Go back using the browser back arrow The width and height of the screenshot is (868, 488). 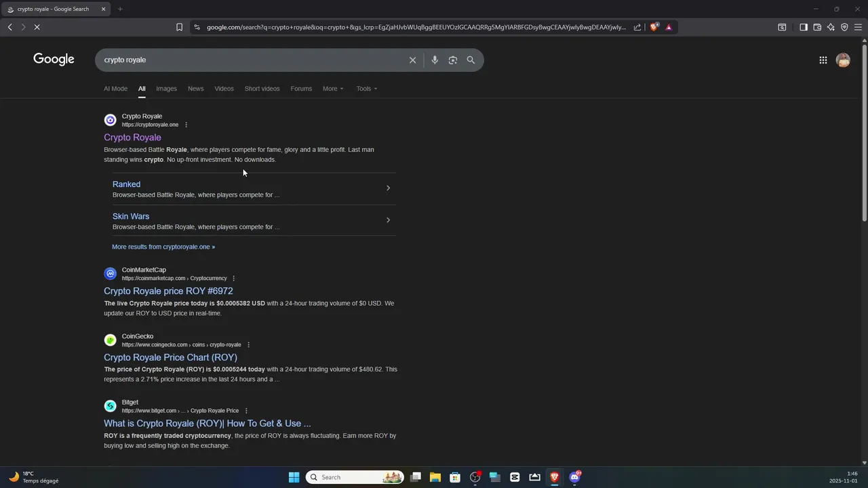[x=10, y=27]
